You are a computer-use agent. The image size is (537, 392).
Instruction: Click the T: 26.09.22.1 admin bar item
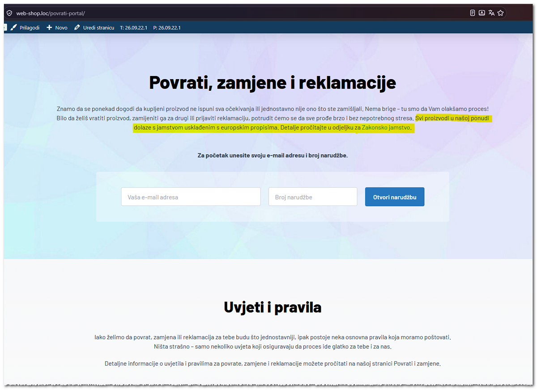133,28
